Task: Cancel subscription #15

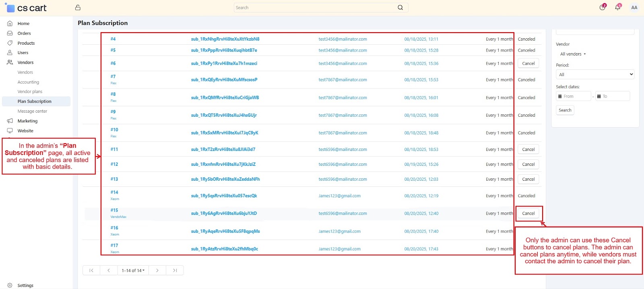Action: coord(528,213)
